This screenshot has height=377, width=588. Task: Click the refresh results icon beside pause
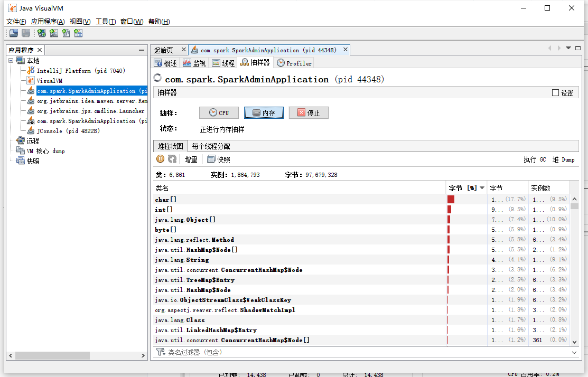click(172, 159)
